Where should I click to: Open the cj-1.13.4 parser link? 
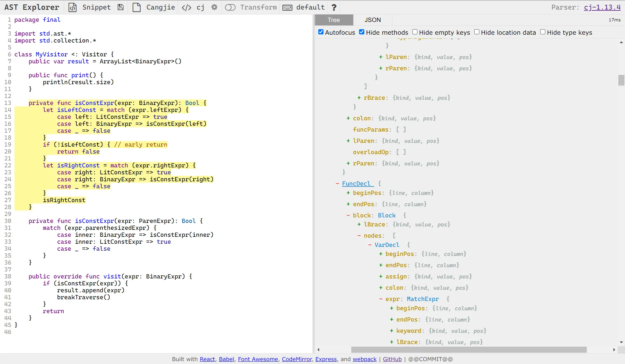click(x=602, y=7)
